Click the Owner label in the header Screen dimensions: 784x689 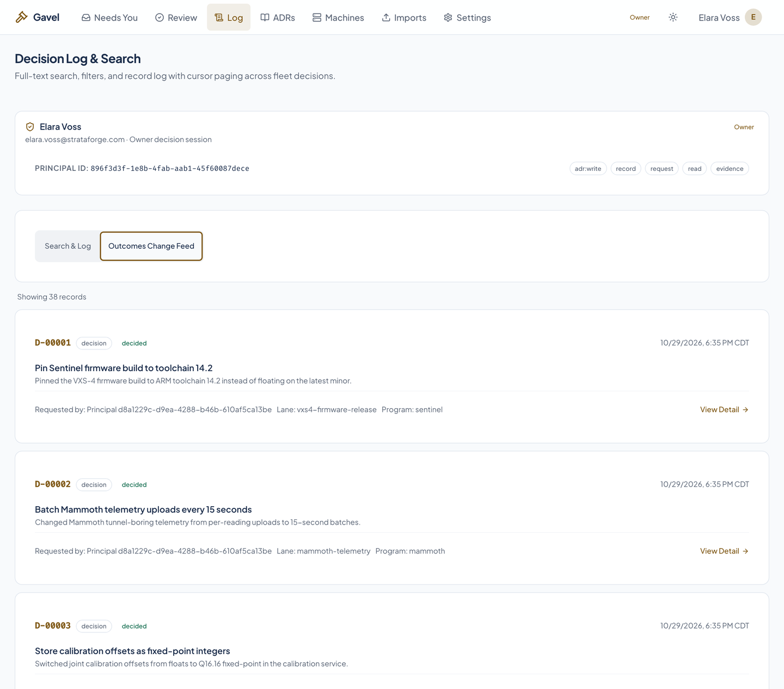click(x=640, y=17)
